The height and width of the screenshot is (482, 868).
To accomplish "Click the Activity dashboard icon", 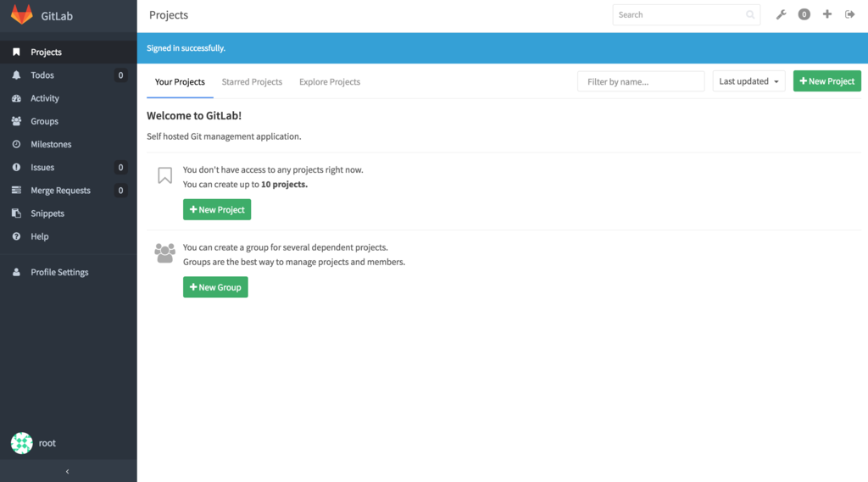I will 16,98.
